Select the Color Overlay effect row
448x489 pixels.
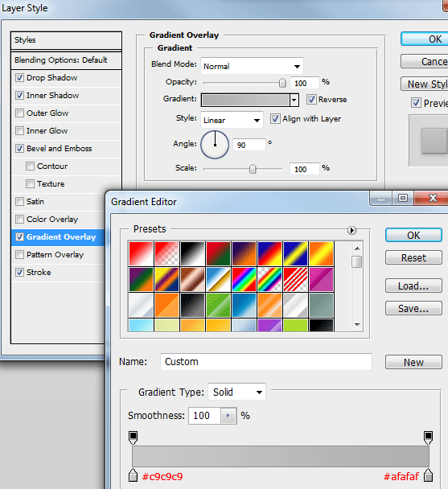coord(58,220)
